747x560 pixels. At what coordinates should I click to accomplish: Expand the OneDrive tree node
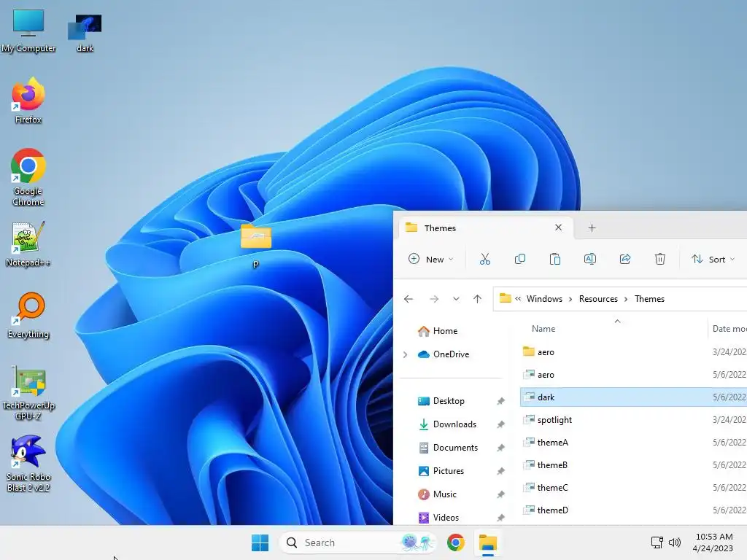point(405,354)
